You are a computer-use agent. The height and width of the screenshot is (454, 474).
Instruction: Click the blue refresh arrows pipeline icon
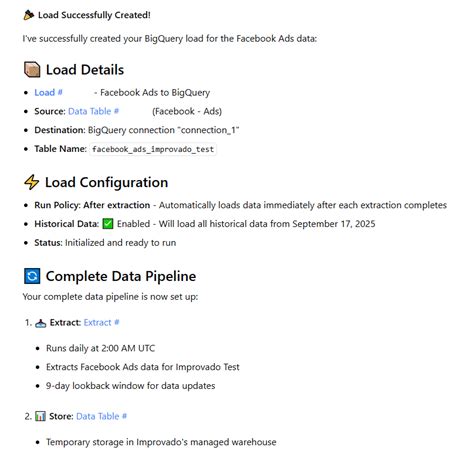[x=32, y=276]
